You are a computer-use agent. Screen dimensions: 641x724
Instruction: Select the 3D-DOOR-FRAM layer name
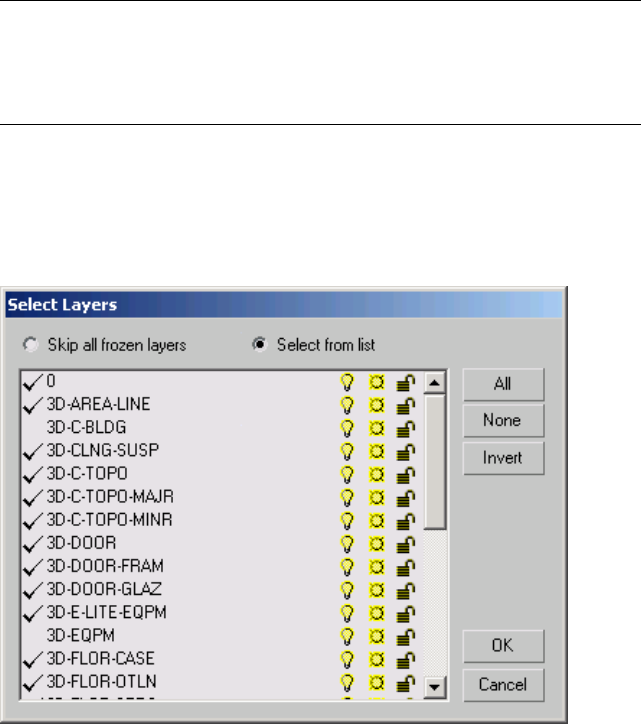pyautogui.click(x=105, y=566)
